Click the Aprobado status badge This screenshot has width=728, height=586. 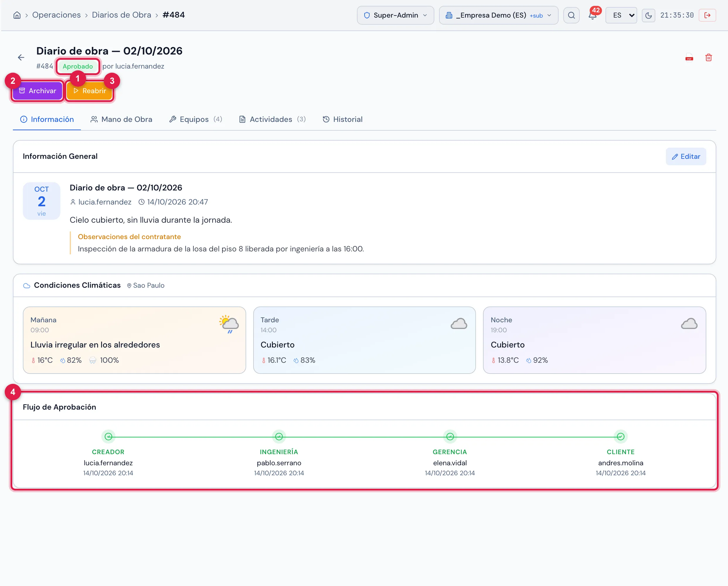(x=78, y=66)
